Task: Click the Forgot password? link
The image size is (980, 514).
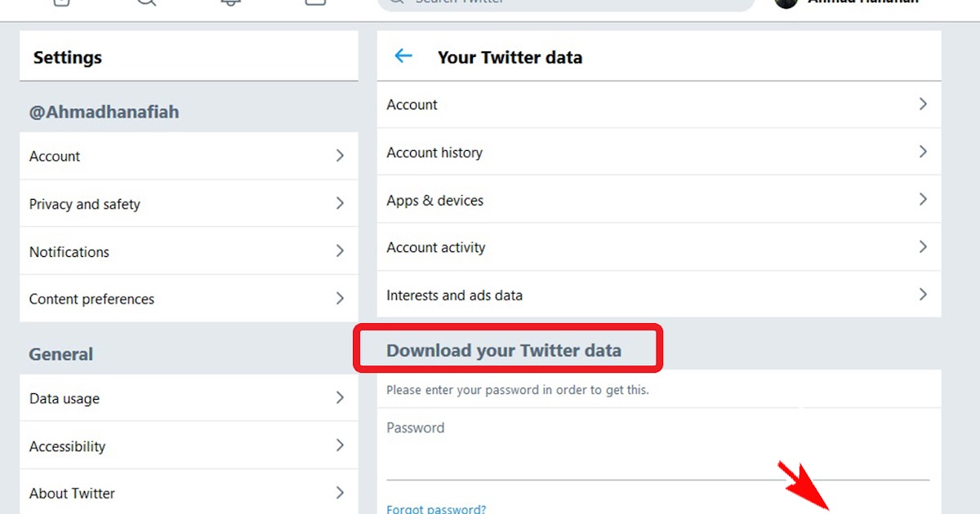Action: [436, 509]
